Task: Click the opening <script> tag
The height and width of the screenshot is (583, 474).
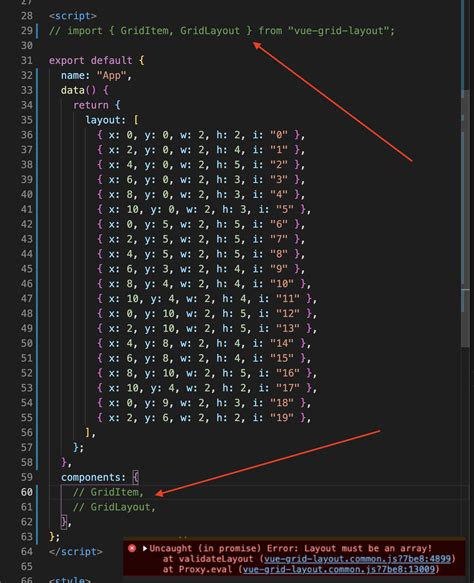Action: point(73,16)
